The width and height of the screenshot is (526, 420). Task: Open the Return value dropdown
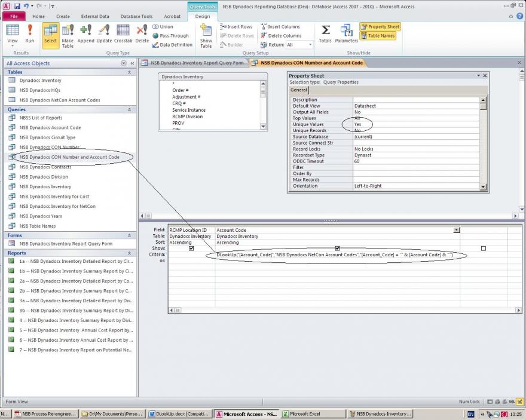310,45
